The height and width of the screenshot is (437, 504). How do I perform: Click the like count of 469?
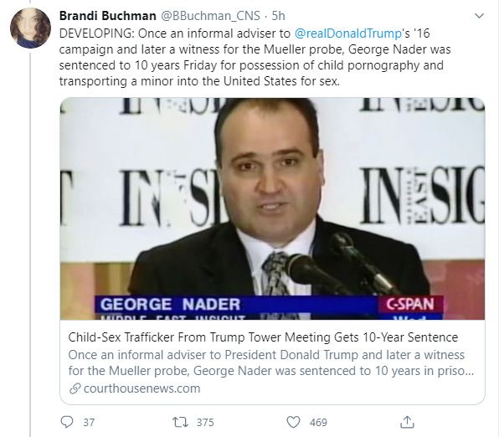click(x=318, y=423)
